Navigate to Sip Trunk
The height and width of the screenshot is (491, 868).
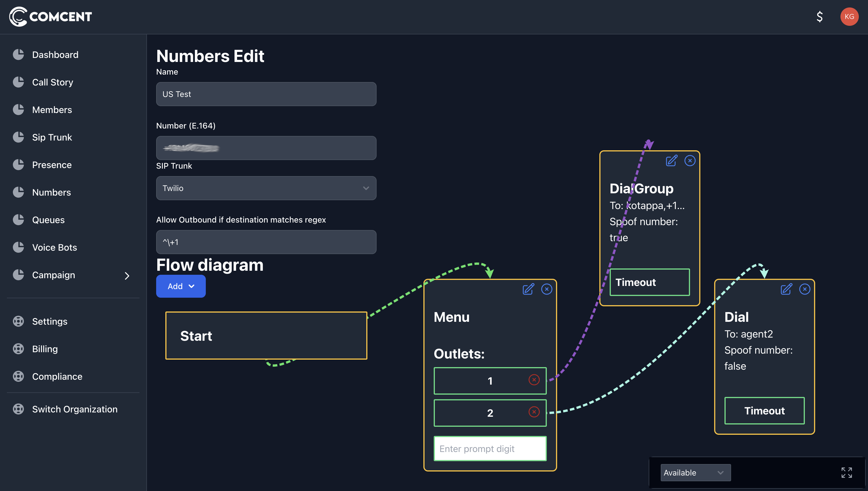[x=52, y=137]
